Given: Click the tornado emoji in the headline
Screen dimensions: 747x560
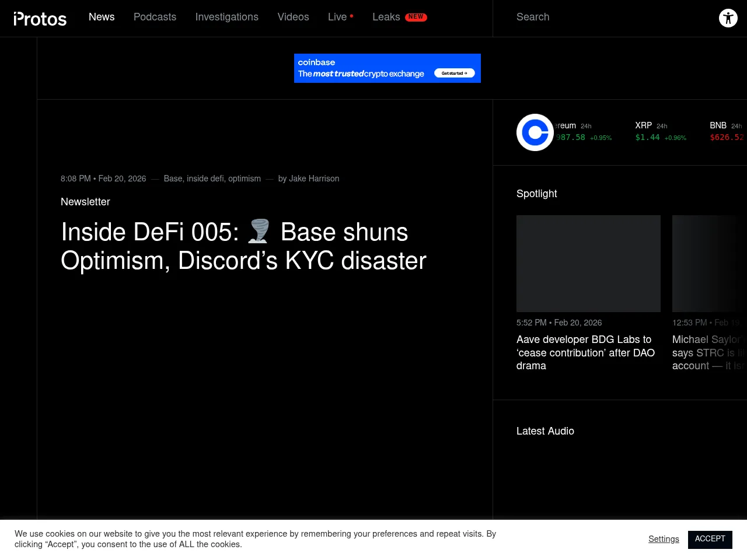Looking at the screenshot, I should click(x=258, y=232).
